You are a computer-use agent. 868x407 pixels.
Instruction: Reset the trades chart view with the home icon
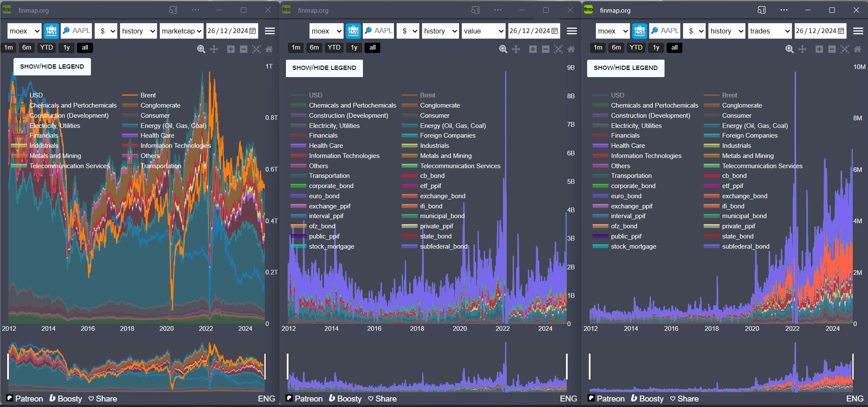(858, 49)
